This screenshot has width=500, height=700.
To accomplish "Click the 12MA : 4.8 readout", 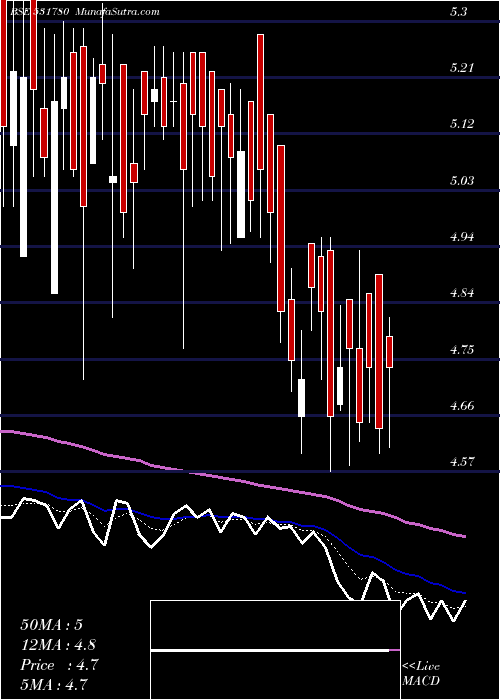I will tap(58, 645).
